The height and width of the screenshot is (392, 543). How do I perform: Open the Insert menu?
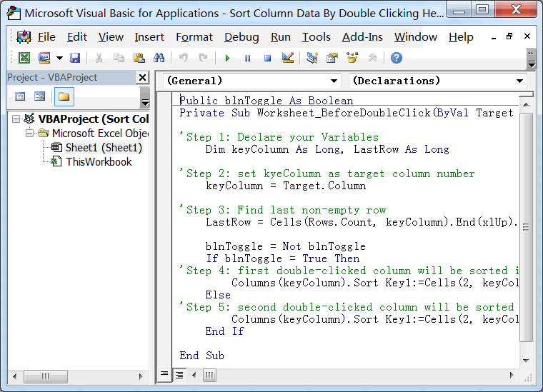(x=149, y=37)
